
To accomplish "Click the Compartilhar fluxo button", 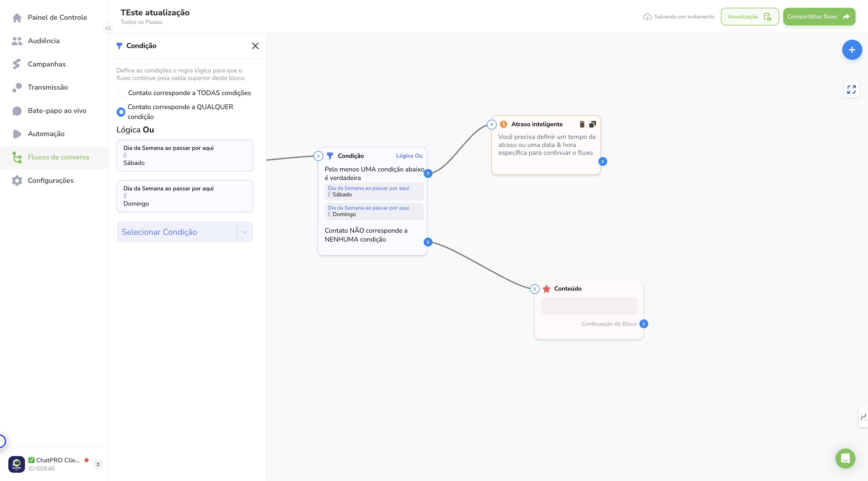I will point(819,17).
